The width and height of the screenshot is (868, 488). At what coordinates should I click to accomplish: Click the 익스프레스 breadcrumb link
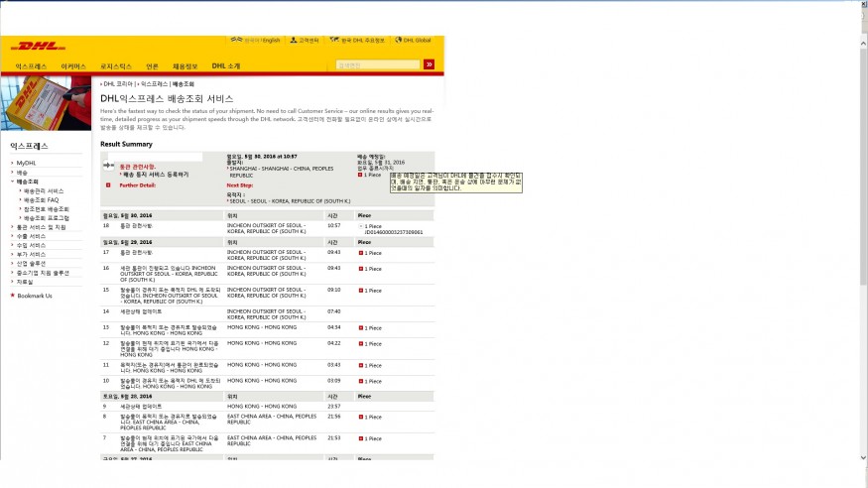[154, 84]
